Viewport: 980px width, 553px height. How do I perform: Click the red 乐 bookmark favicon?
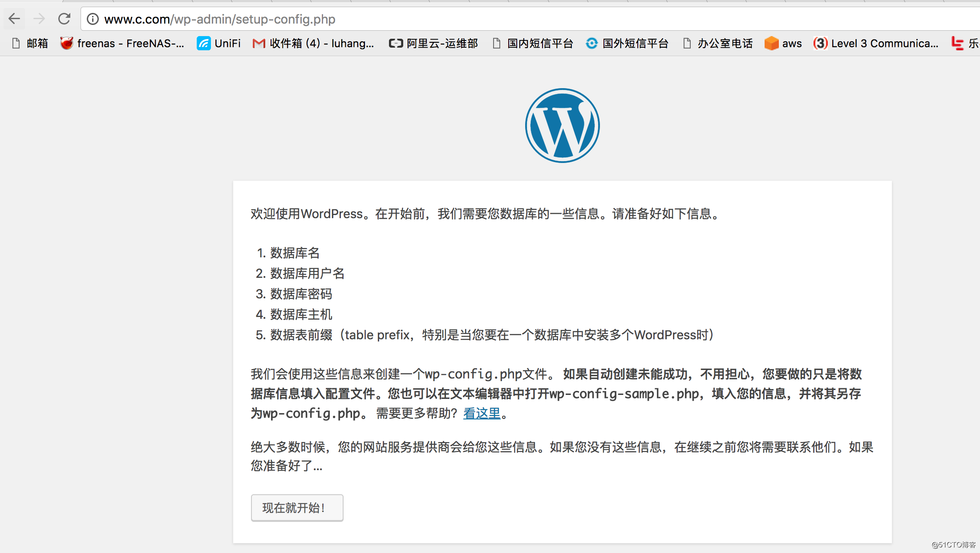coord(957,43)
